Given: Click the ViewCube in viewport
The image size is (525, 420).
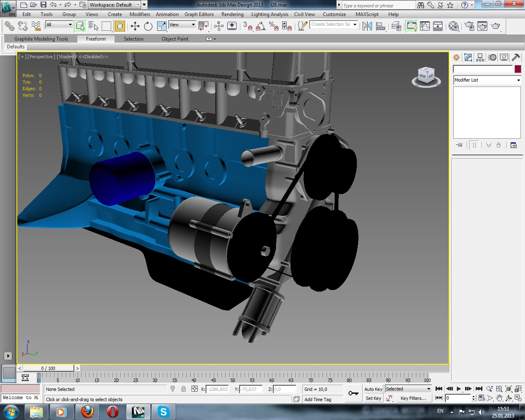Looking at the screenshot, I should pyautogui.click(x=426, y=77).
